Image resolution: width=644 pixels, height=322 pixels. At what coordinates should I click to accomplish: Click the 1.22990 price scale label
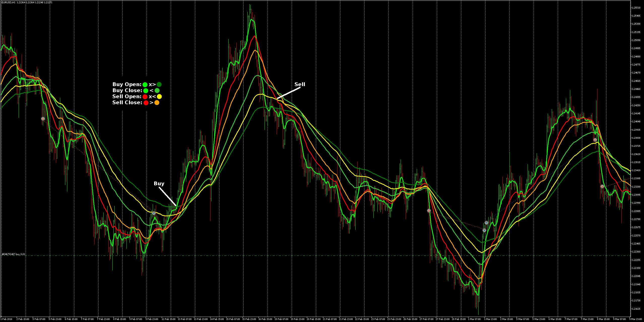(x=636, y=203)
